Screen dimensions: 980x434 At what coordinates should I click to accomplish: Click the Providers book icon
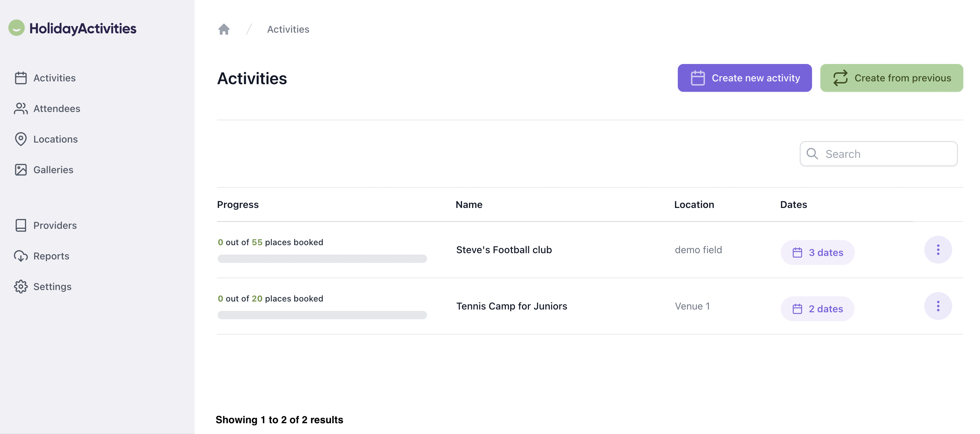tap(21, 225)
